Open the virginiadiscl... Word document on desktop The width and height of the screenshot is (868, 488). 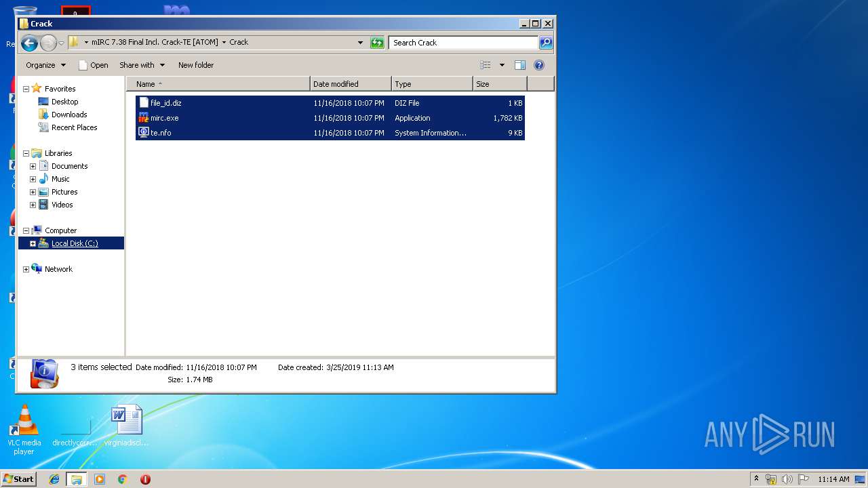point(127,426)
